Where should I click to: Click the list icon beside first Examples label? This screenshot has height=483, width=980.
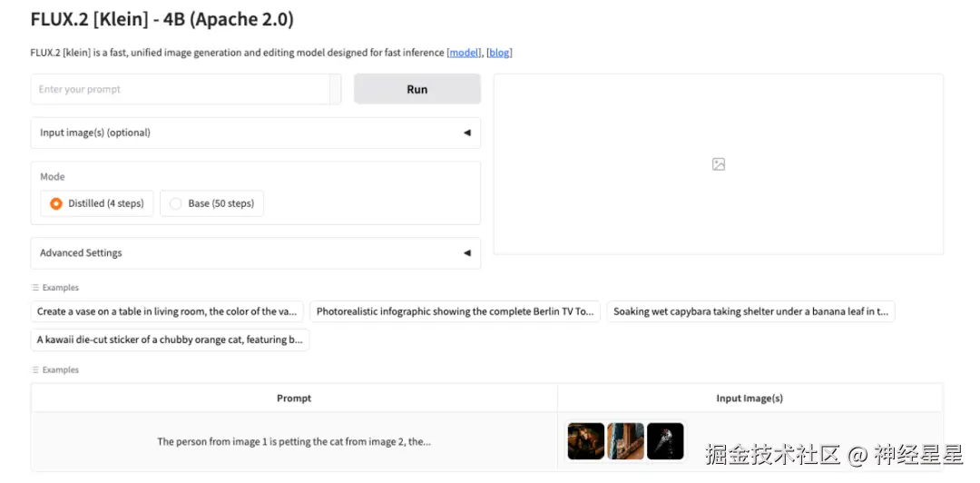[35, 288]
